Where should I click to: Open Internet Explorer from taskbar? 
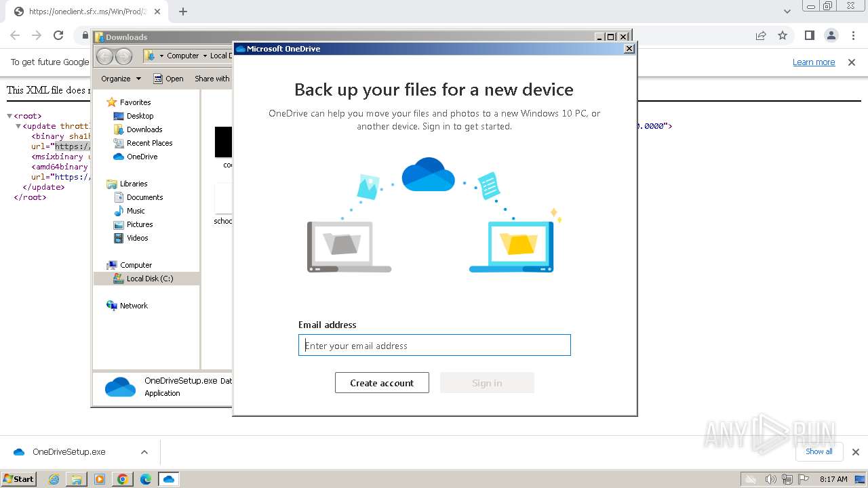[54, 479]
